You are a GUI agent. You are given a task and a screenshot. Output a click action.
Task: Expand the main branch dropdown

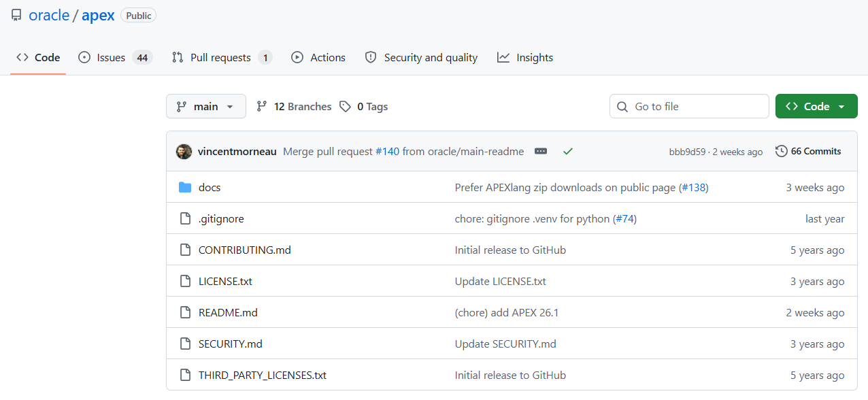click(206, 106)
